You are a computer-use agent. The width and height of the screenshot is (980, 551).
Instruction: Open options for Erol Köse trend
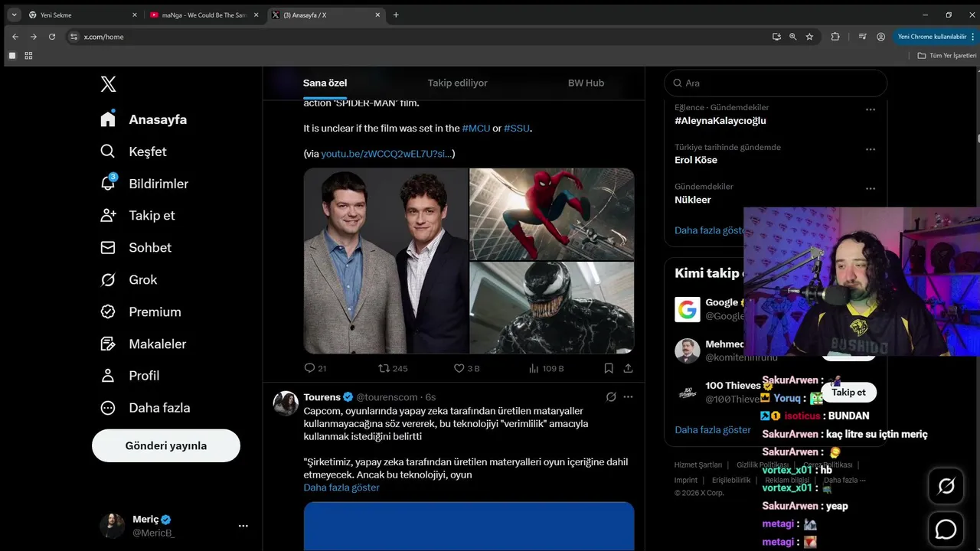[x=871, y=149]
